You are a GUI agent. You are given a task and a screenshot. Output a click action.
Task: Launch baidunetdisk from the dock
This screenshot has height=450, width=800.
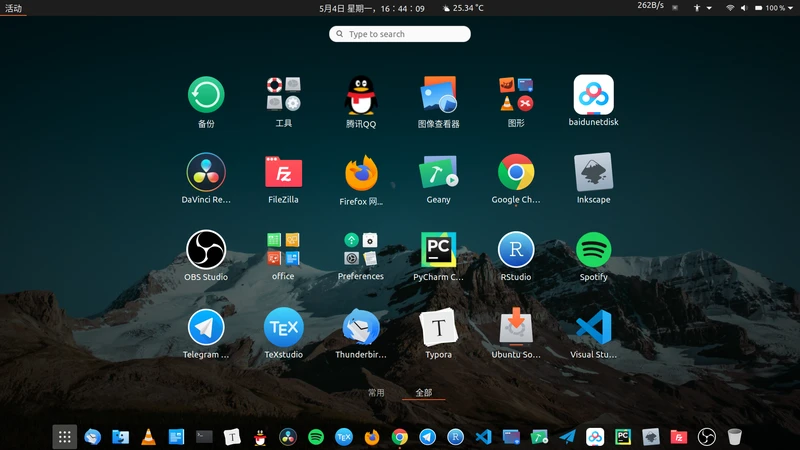tap(595, 437)
